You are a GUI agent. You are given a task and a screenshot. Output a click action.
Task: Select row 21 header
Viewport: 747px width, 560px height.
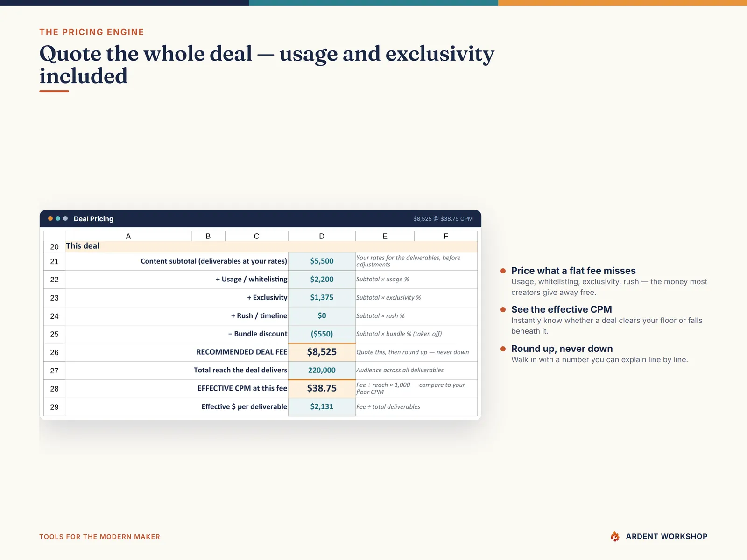tap(55, 261)
